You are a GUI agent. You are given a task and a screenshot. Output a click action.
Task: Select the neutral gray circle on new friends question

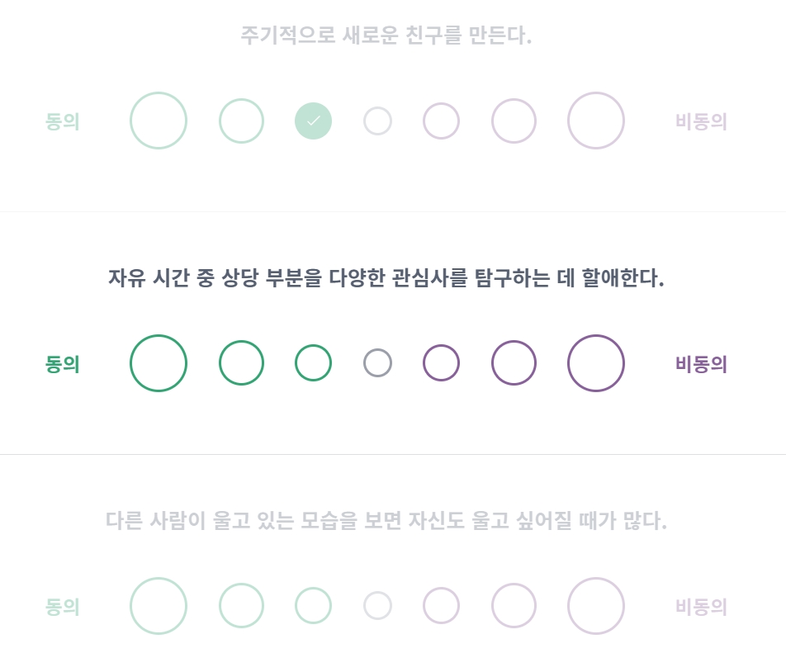click(x=377, y=121)
